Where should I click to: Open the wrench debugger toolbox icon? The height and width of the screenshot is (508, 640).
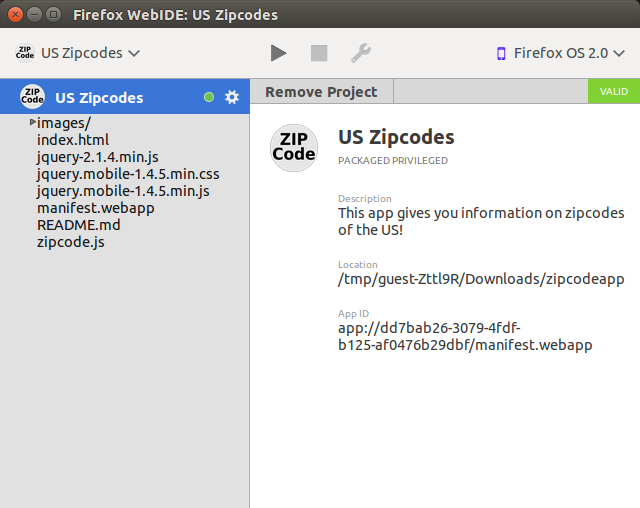pyautogui.click(x=361, y=53)
